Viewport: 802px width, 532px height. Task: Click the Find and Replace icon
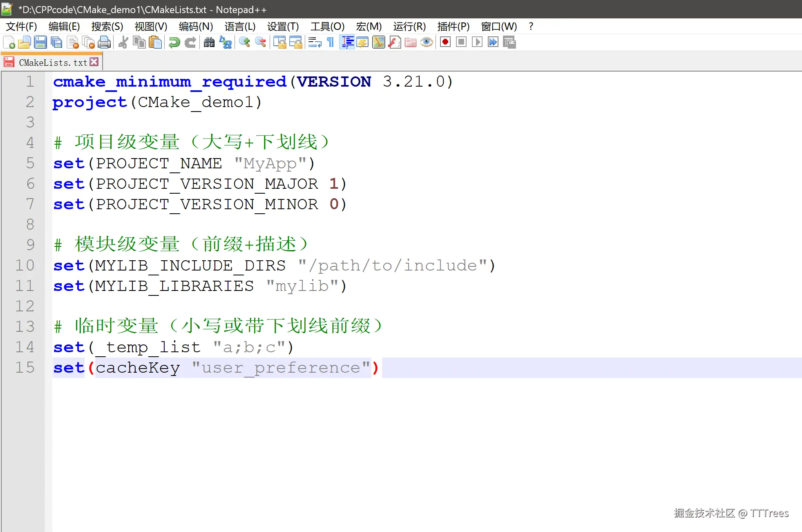tap(226, 42)
